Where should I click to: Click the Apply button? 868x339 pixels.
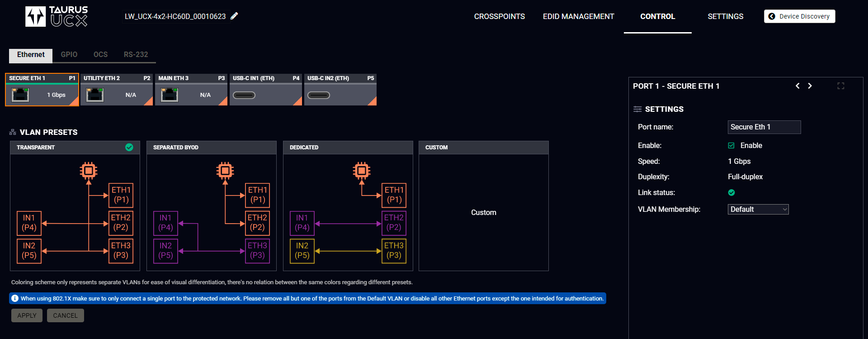tap(27, 315)
